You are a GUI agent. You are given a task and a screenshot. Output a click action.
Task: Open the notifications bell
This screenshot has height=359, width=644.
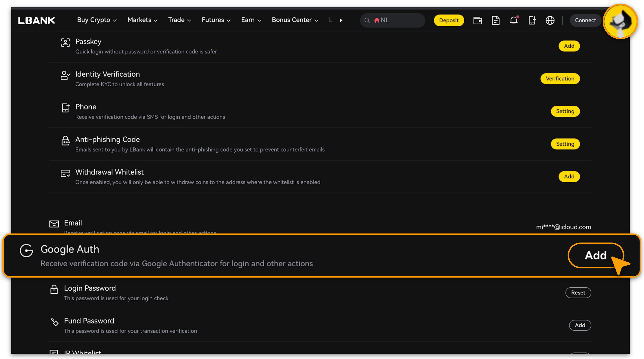click(x=514, y=20)
